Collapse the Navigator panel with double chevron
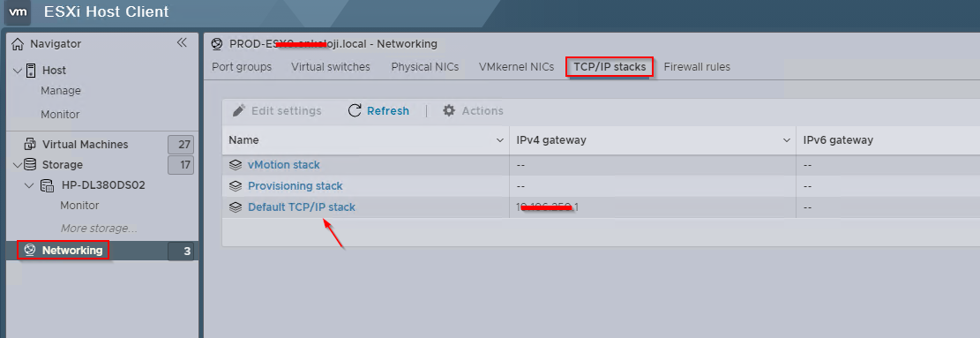980x338 pixels. [x=182, y=42]
